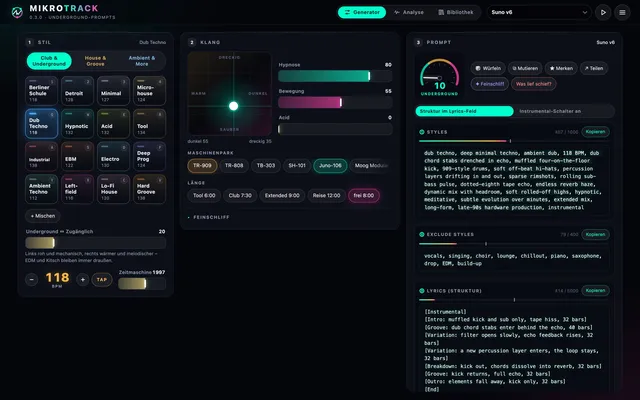Choose the Ambient Techno style tile
Screen dimensions: 640x400
point(41,189)
